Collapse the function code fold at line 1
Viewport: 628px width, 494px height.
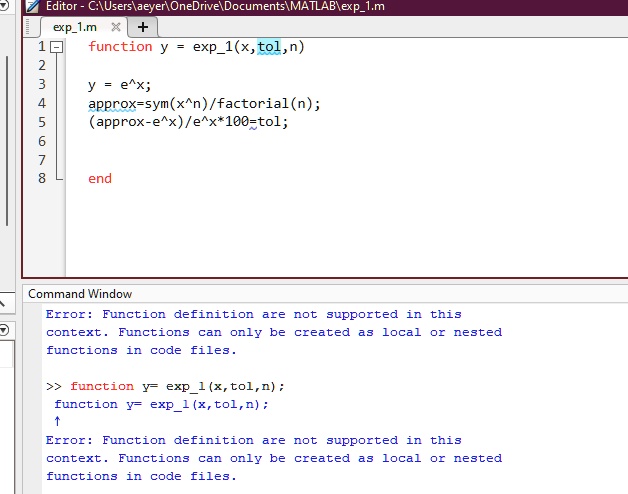coord(56,47)
